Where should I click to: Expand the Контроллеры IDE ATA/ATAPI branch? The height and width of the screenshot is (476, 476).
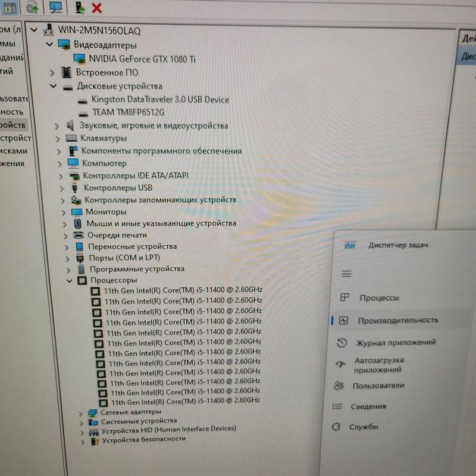pos(61,176)
